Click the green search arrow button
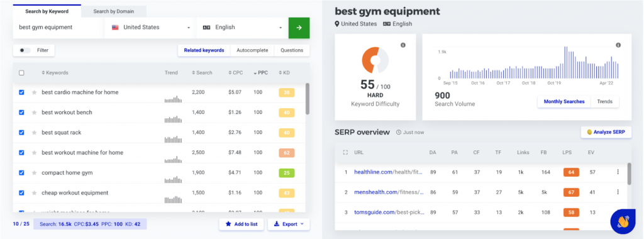The height and width of the screenshot is (239, 644). tap(299, 28)
